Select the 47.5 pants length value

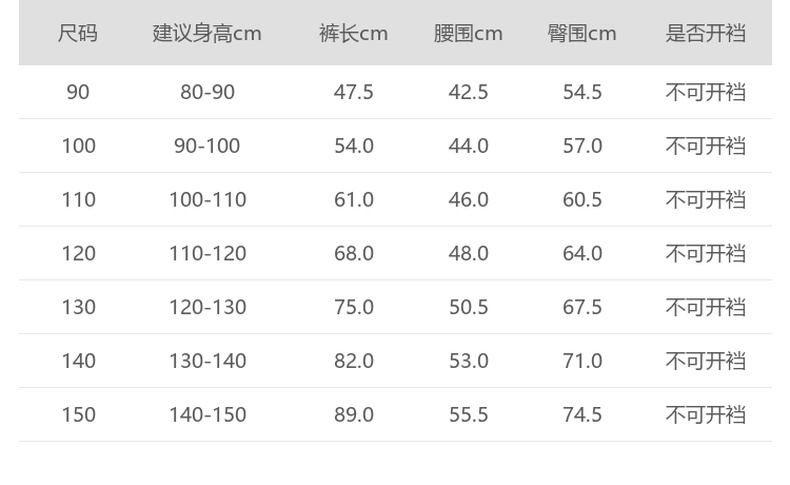[x=353, y=92]
